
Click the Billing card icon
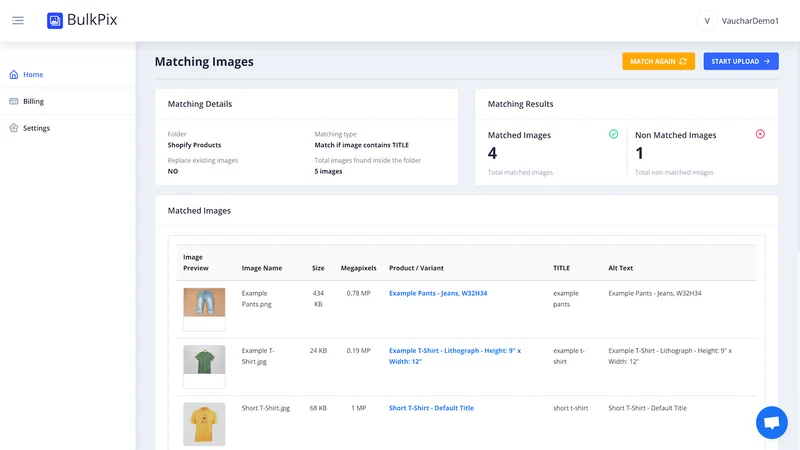coord(14,101)
